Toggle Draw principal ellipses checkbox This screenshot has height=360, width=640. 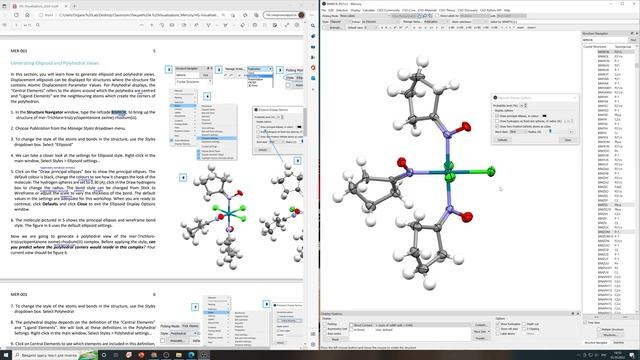coord(497,116)
